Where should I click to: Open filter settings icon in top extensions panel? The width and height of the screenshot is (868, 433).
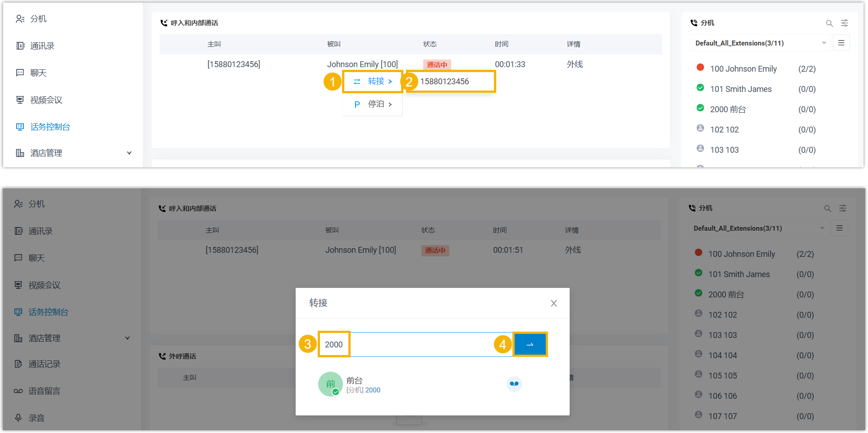click(845, 23)
